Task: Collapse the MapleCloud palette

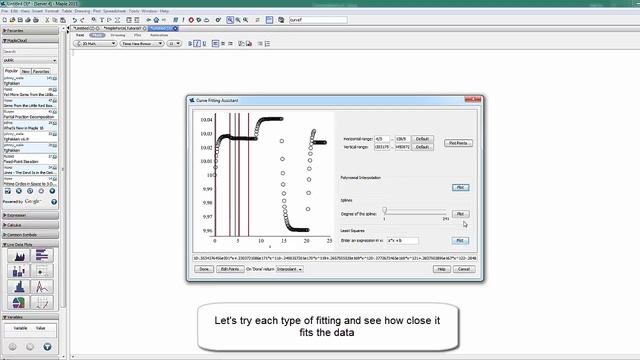Action: [30, 41]
